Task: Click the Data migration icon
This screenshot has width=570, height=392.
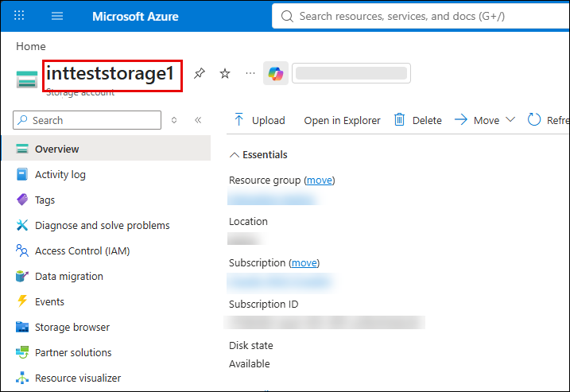Action: point(22,276)
